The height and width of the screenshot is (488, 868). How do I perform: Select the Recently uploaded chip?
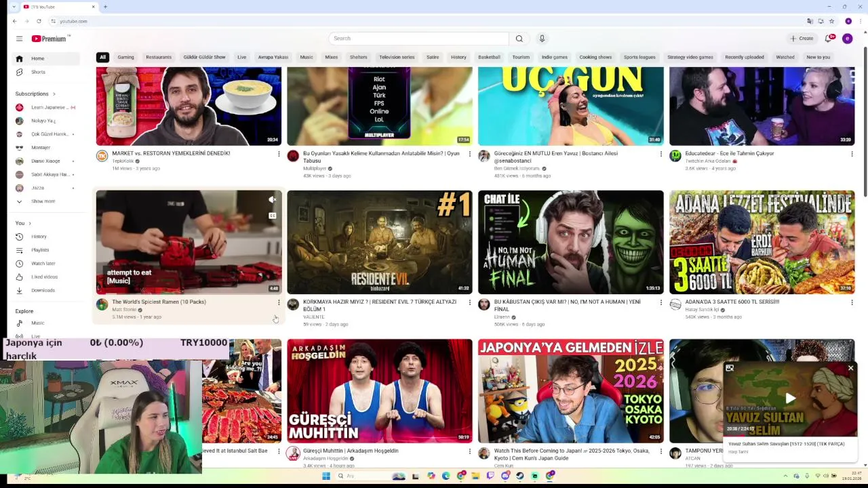pyautogui.click(x=745, y=57)
